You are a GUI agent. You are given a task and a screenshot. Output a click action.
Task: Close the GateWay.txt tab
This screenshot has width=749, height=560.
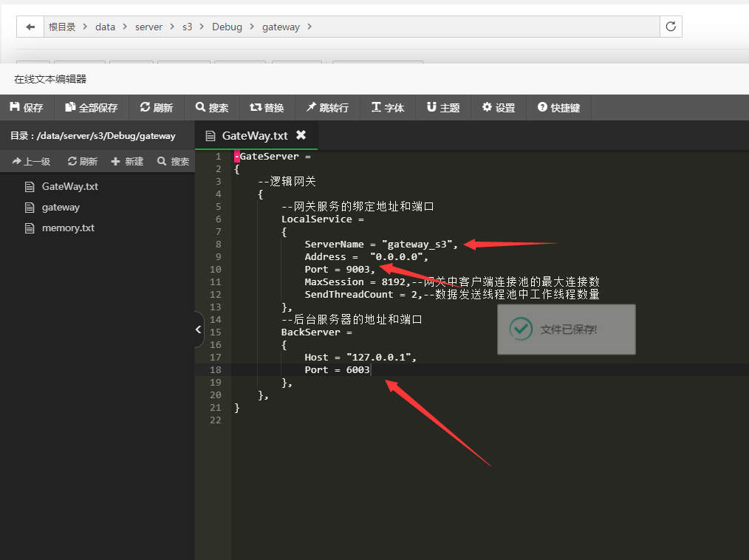point(301,135)
